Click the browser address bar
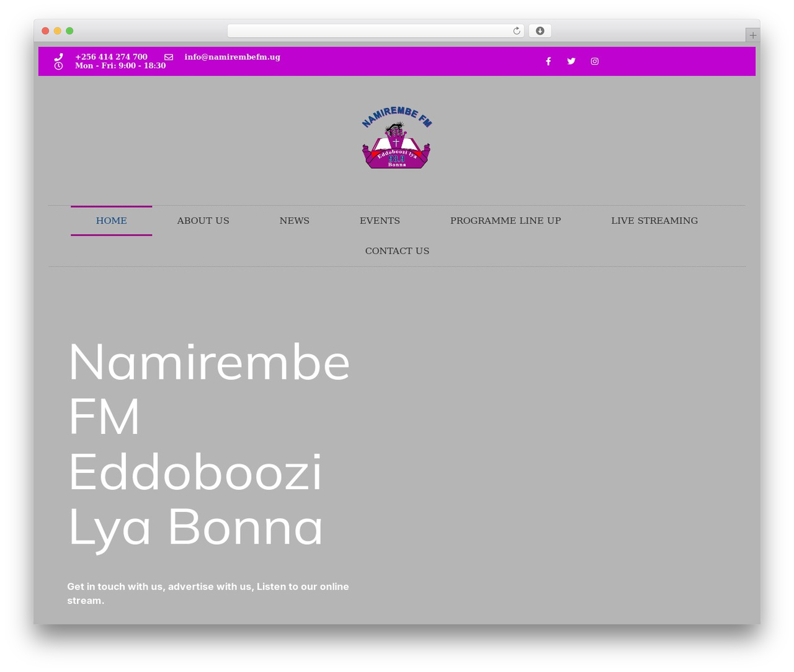This screenshot has width=794, height=672. tap(376, 31)
